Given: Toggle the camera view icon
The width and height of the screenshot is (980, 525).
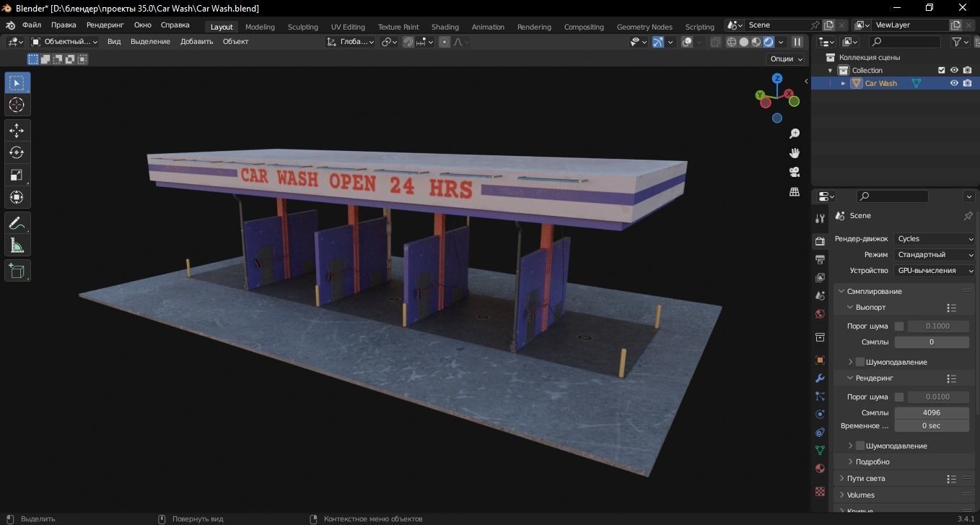Looking at the screenshot, I should click(x=795, y=172).
